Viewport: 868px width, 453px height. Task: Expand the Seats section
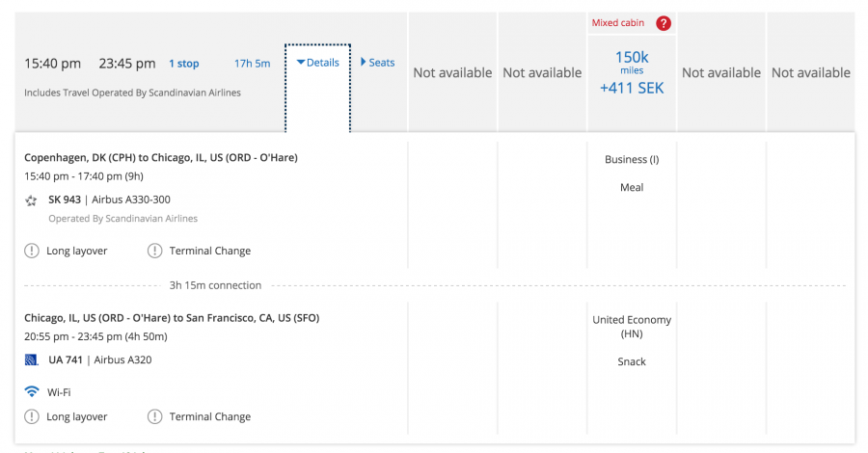click(377, 63)
